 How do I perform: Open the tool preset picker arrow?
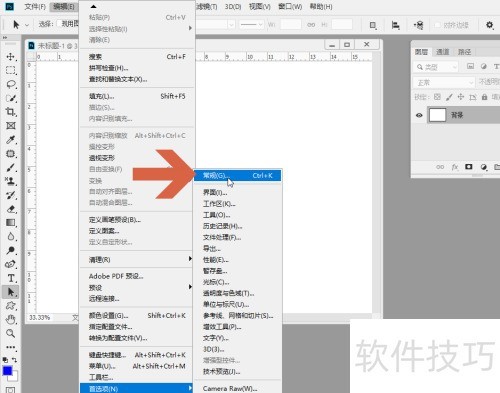click(27, 25)
